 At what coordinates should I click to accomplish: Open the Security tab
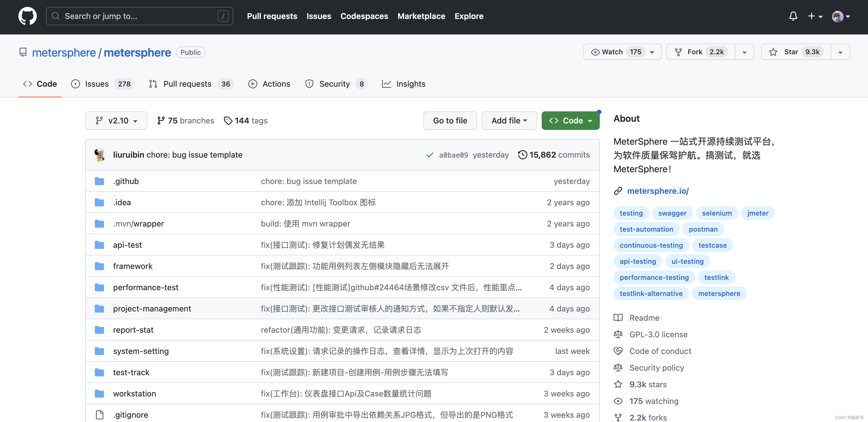(x=335, y=84)
